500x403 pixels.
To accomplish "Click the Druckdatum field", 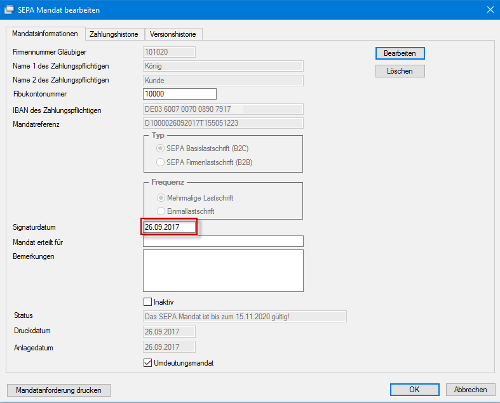I will pos(169,332).
